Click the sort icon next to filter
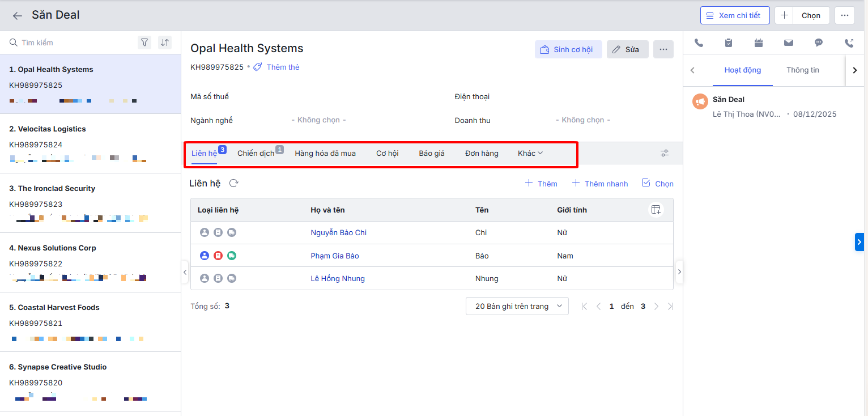The height and width of the screenshot is (416, 868). [164, 43]
